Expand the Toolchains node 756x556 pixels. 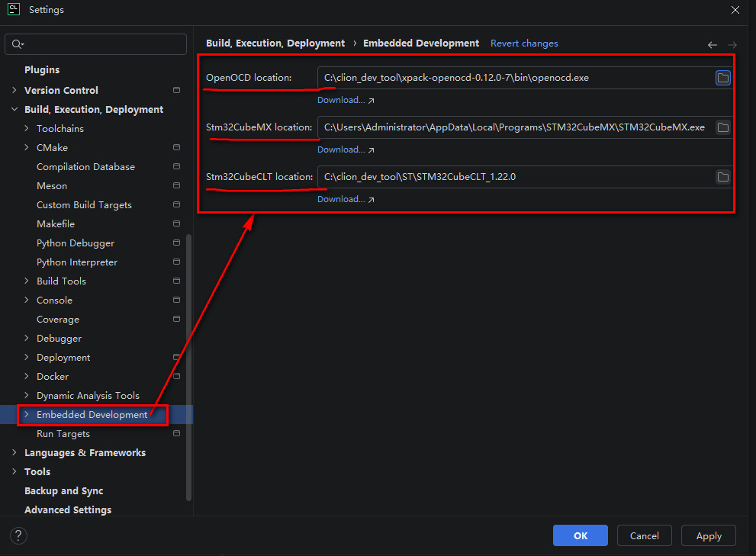coord(27,128)
